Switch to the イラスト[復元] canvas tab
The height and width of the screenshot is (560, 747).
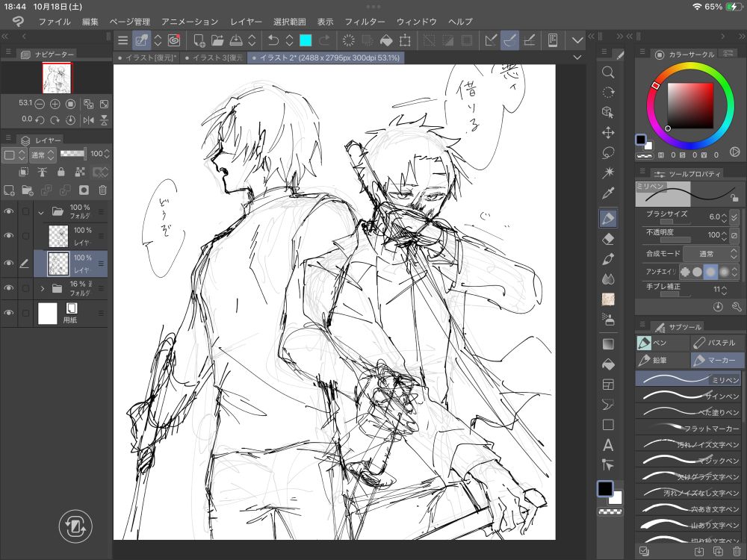tap(146, 57)
